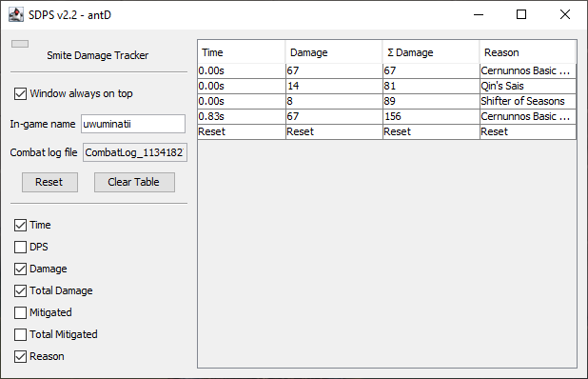This screenshot has height=379, width=588.
Task: Click Reset cell in Reason column
Action: (528, 131)
